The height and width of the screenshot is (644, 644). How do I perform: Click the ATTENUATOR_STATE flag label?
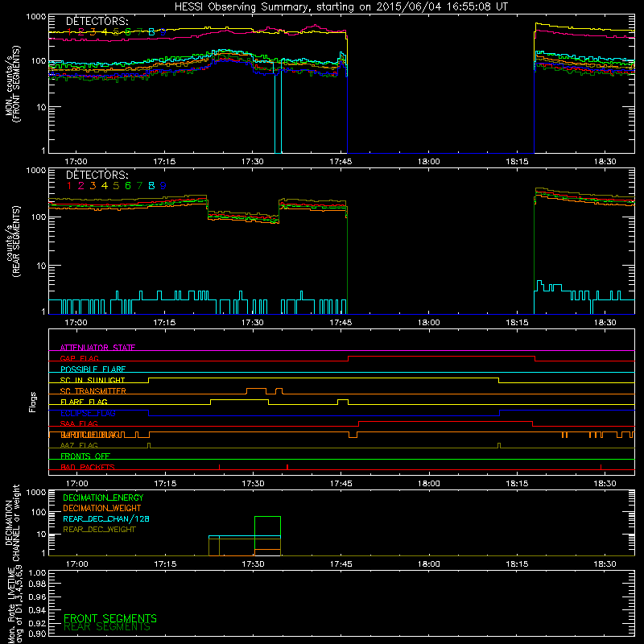click(x=97, y=348)
